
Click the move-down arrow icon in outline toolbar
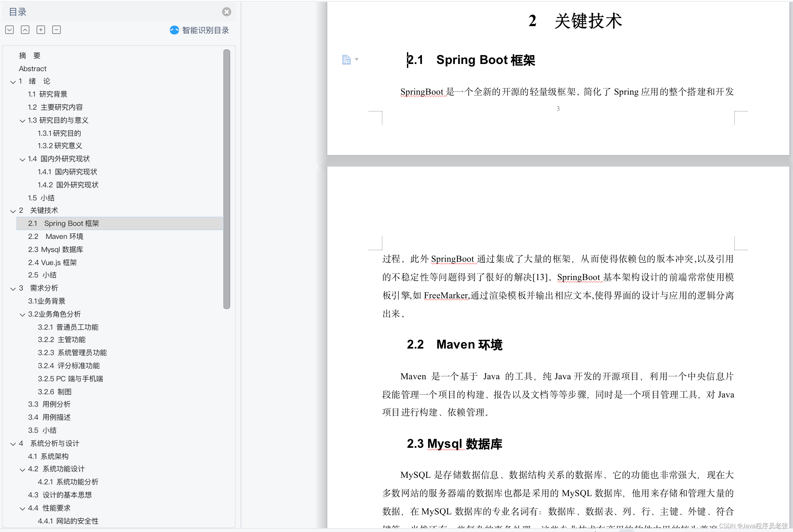click(x=9, y=30)
